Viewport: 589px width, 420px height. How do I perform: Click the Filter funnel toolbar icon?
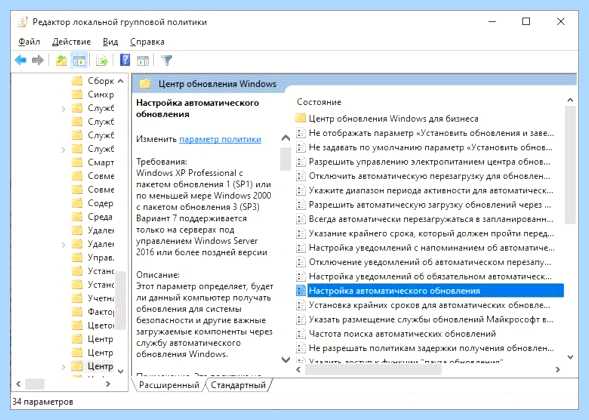(x=167, y=60)
